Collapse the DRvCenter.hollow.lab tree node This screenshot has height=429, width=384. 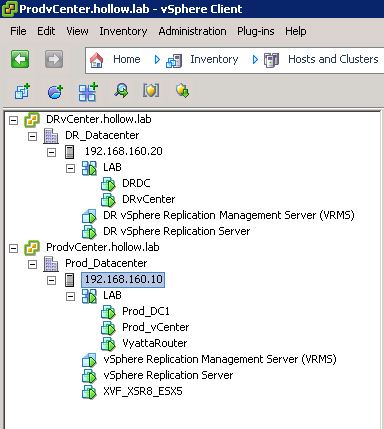click(13, 120)
